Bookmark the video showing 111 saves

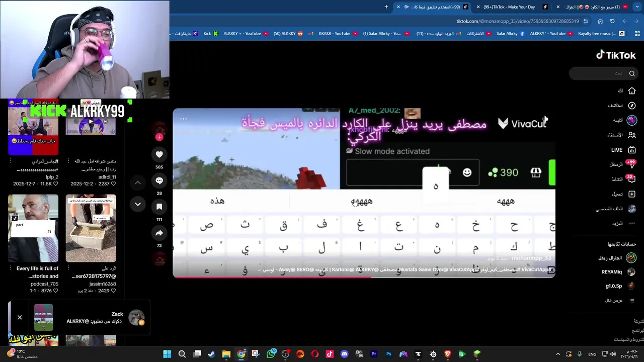(x=159, y=207)
